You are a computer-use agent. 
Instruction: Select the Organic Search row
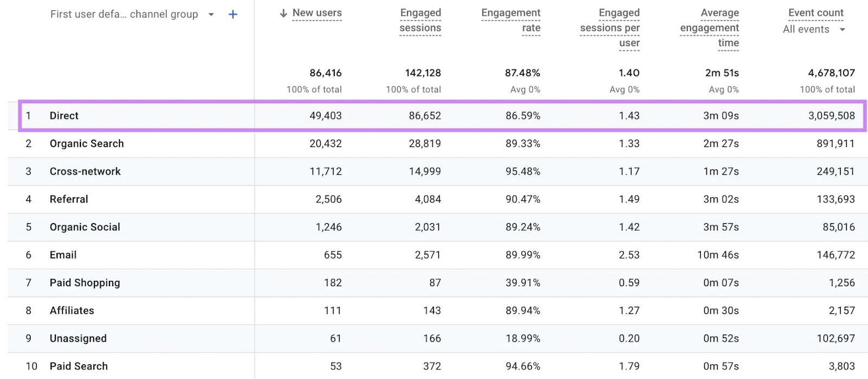[x=87, y=143]
